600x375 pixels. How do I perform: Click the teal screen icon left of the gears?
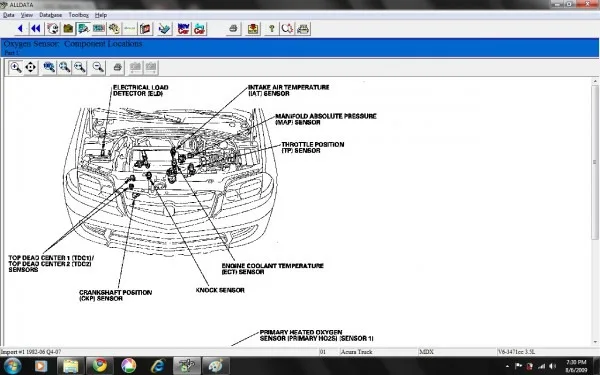[99, 29]
